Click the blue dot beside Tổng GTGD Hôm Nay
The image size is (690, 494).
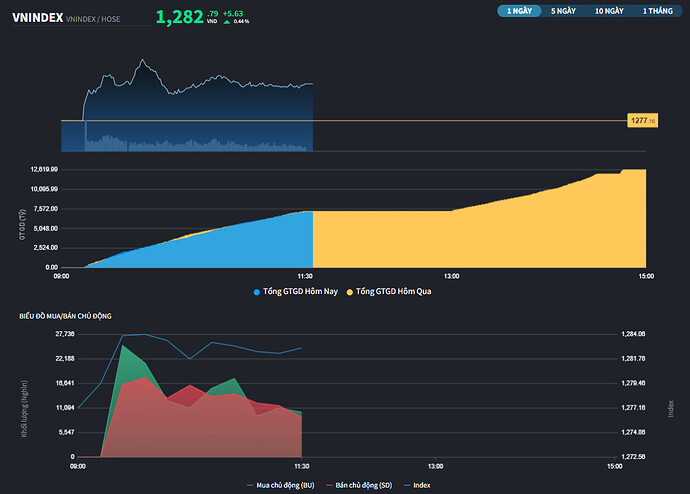coord(257,292)
